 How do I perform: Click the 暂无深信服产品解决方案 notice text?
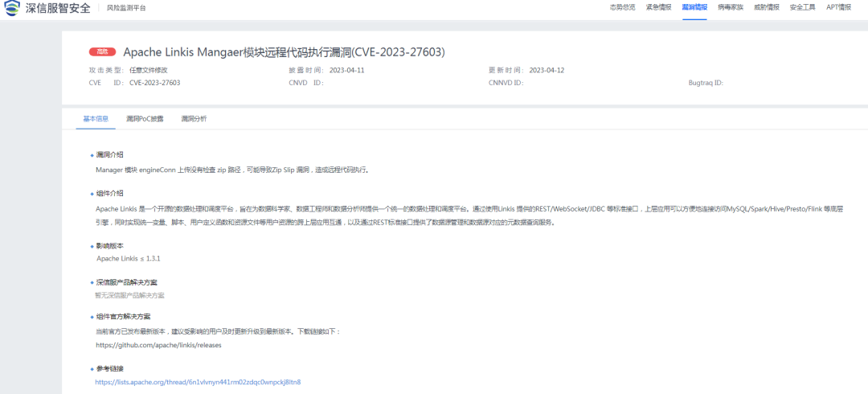(x=129, y=295)
